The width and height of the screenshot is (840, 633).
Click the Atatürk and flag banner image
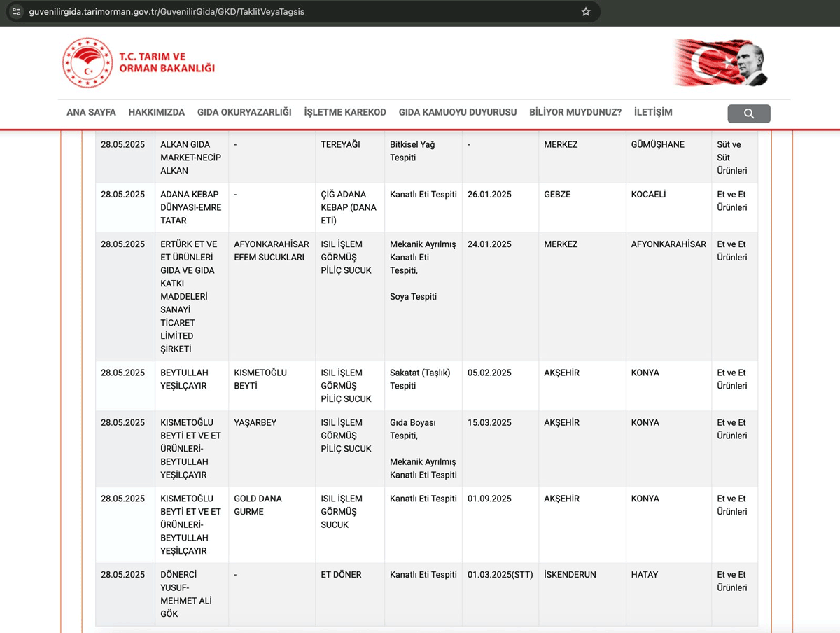click(720, 63)
